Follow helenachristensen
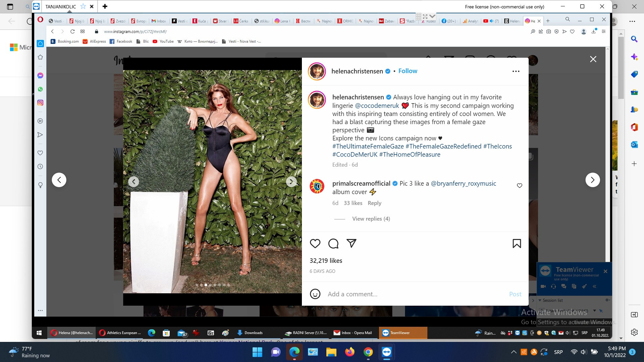644x362 pixels. tap(408, 71)
